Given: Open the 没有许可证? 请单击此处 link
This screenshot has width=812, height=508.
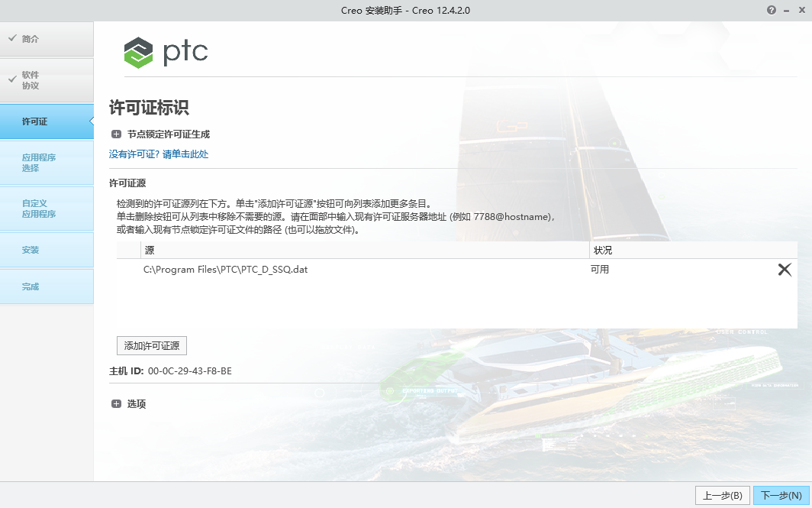Looking at the screenshot, I should (x=159, y=154).
